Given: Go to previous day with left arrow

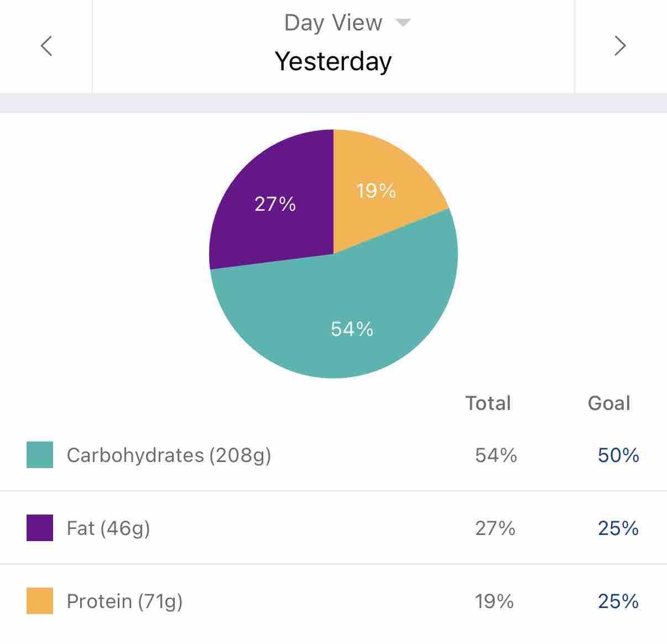Looking at the screenshot, I should [x=46, y=46].
